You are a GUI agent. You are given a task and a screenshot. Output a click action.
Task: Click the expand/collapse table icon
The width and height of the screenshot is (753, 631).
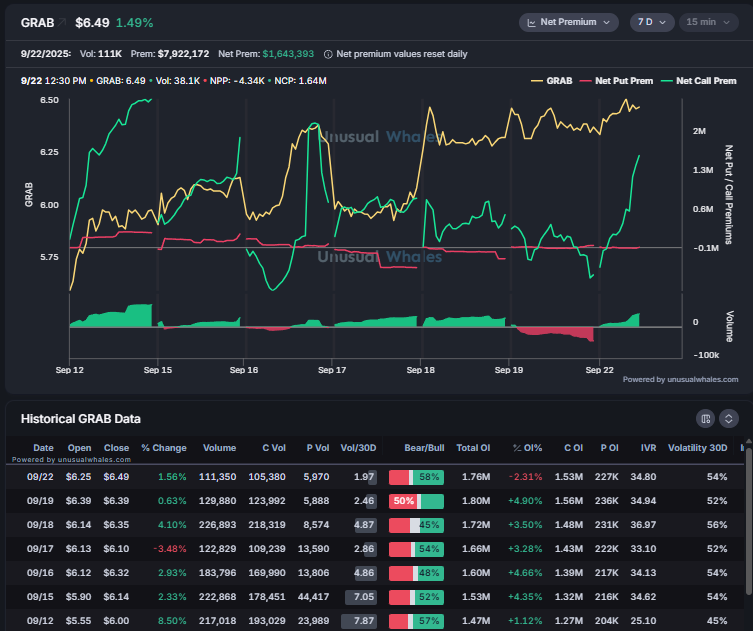tap(729, 418)
